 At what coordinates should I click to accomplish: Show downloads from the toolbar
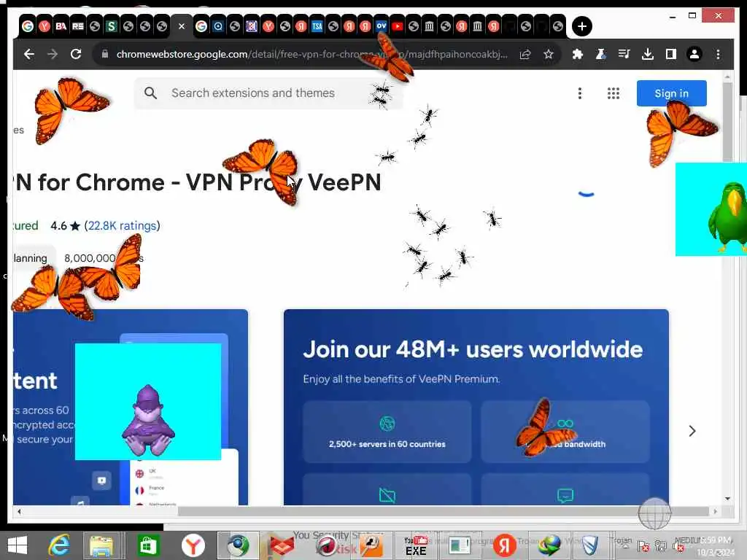648,54
